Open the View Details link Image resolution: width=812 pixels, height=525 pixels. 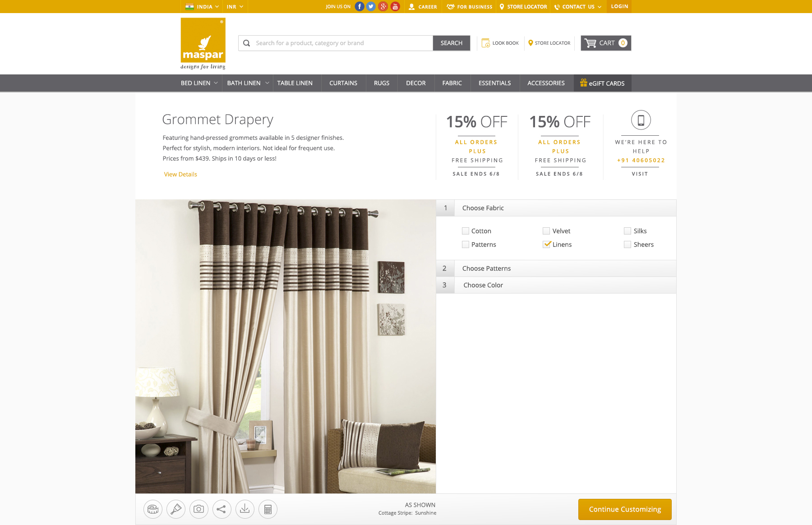click(180, 174)
